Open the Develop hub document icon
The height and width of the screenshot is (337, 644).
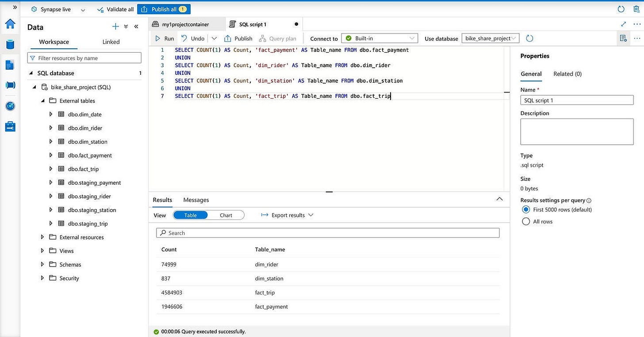tap(10, 65)
